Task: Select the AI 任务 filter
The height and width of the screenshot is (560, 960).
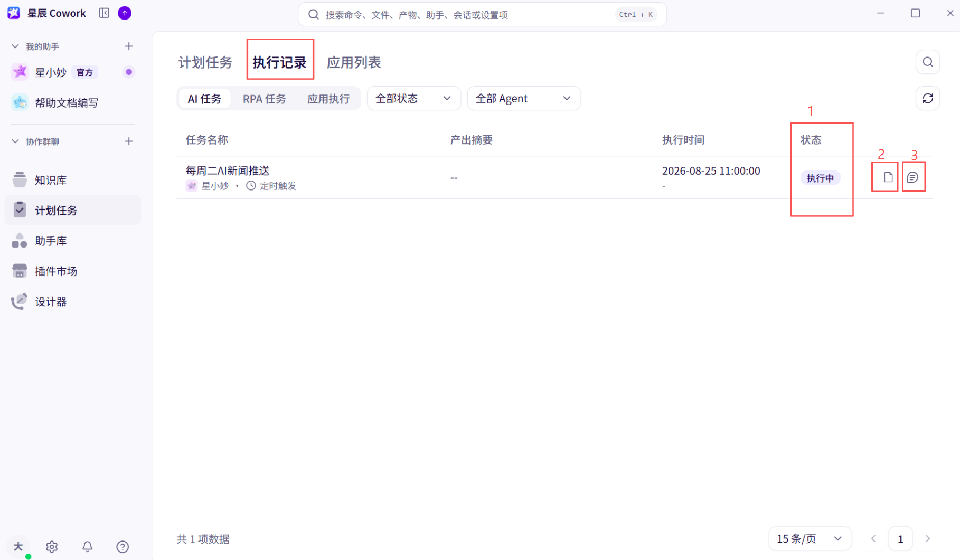Action: 204,99
